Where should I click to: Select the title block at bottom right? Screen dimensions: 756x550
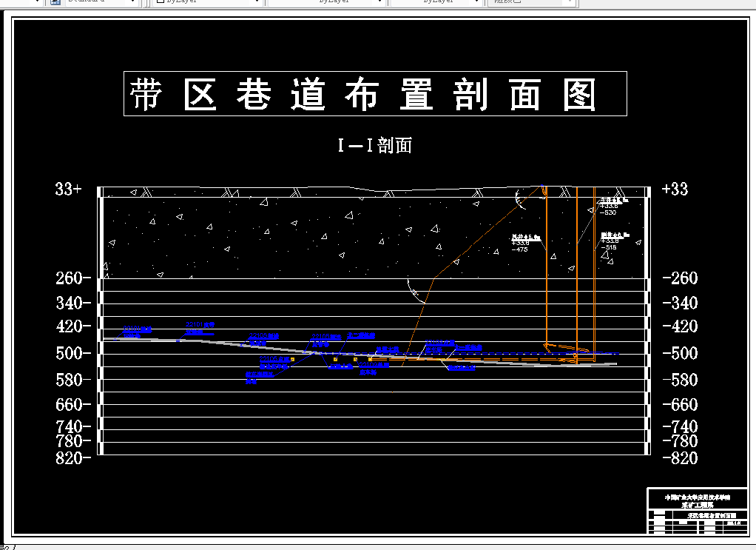(x=695, y=511)
